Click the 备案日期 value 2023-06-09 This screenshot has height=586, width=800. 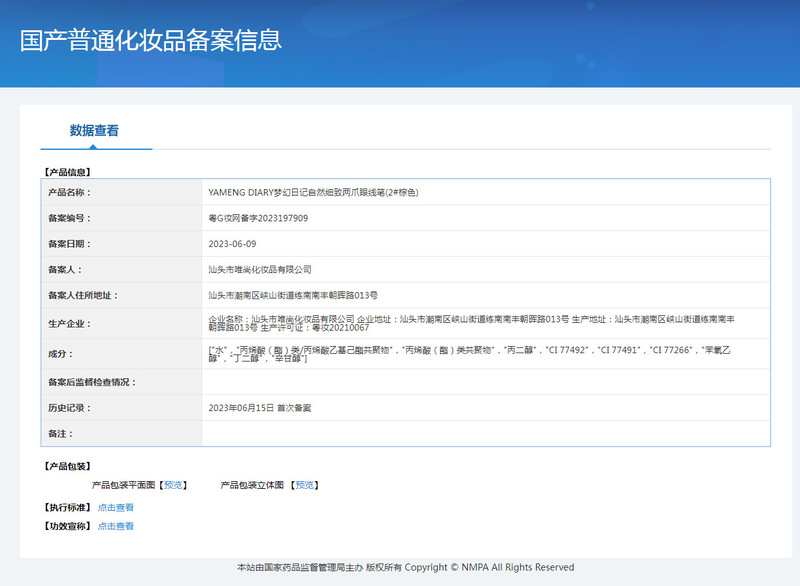(232, 244)
